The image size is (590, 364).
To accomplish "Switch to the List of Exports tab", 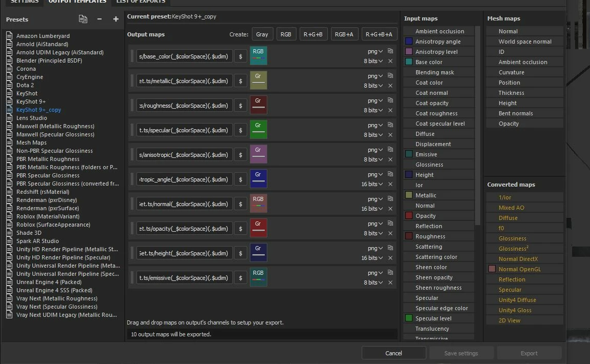I will click(141, 2).
